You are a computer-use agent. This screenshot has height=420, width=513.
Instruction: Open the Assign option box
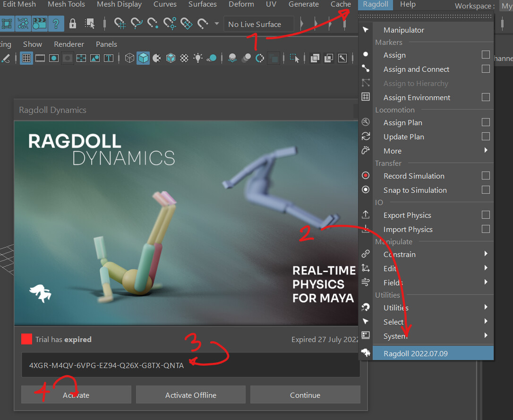click(486, 55)
